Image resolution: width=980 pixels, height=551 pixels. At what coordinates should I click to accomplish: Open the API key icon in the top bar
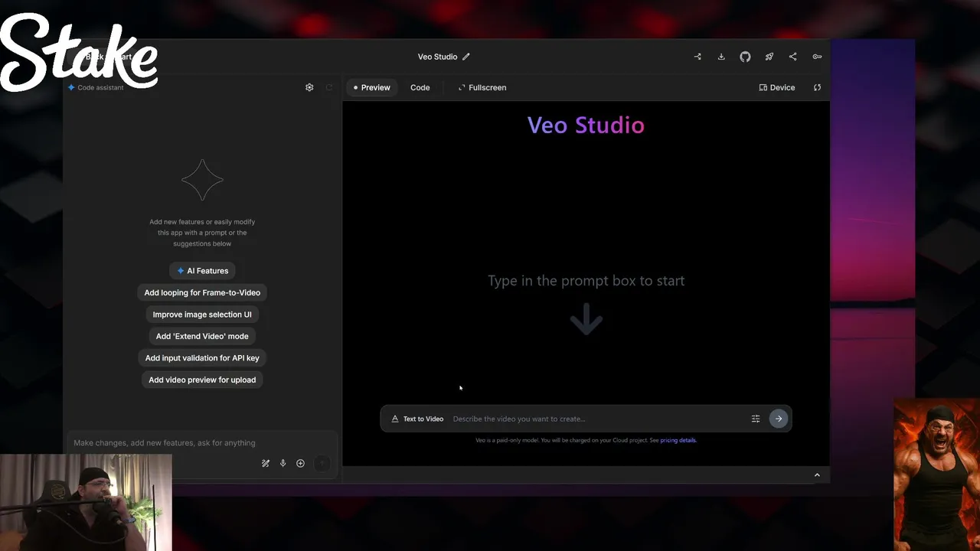click(x=817, y=57)
